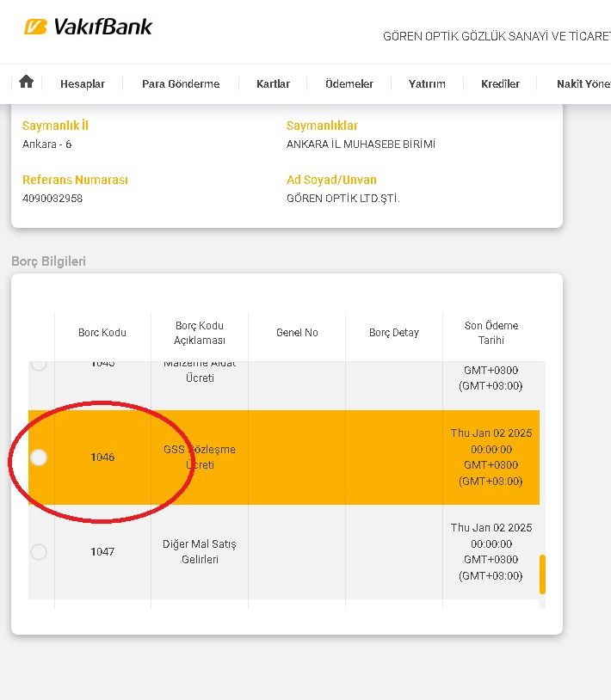Image resolution: width=611 pixels, height=700 pixels.
Task: Open the Nakit Yönetimi menu
Action: tap(583, 83)
